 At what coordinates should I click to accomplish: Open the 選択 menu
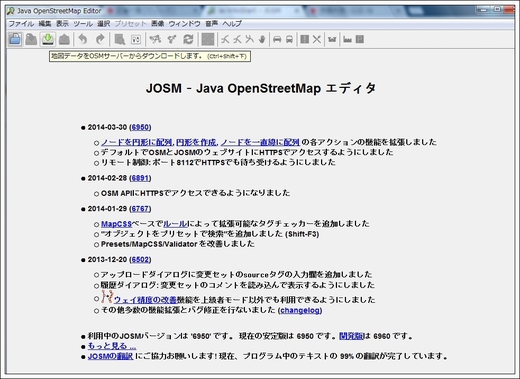coord(104,24)
